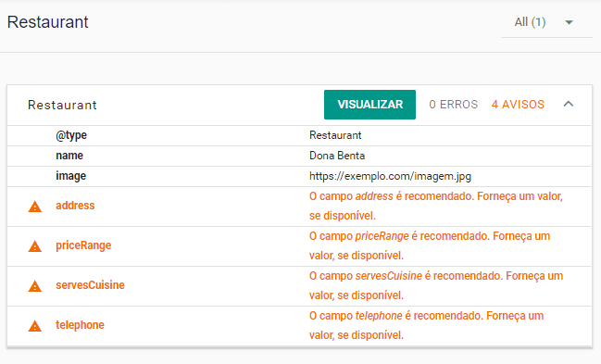Select the telephone property name
The height and width of the screenshot is (364, 601).
[80, 325]
